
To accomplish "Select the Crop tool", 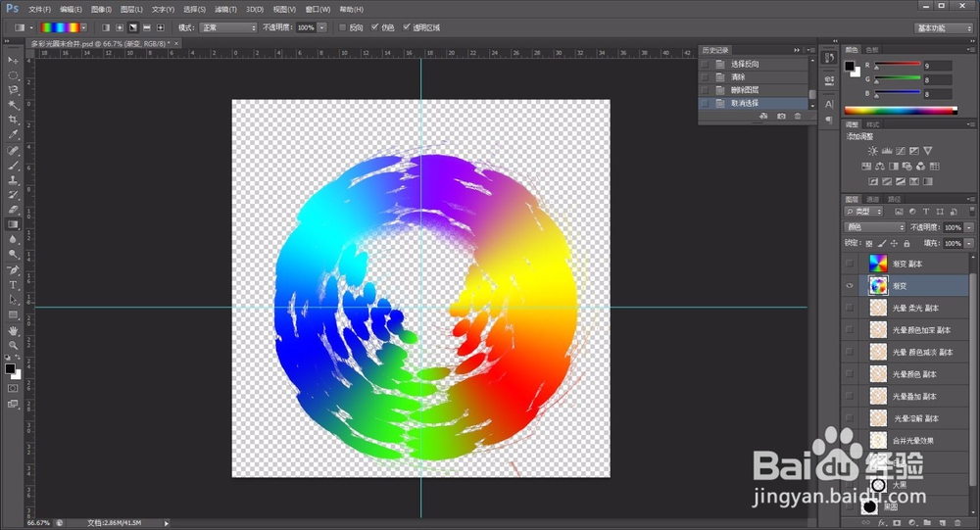I will [13, 120].
